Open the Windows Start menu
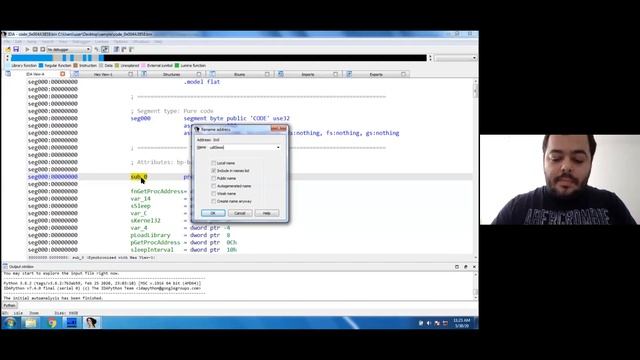Image resolution: width=640 pixels, height=360 pixels. click(10, 323)
